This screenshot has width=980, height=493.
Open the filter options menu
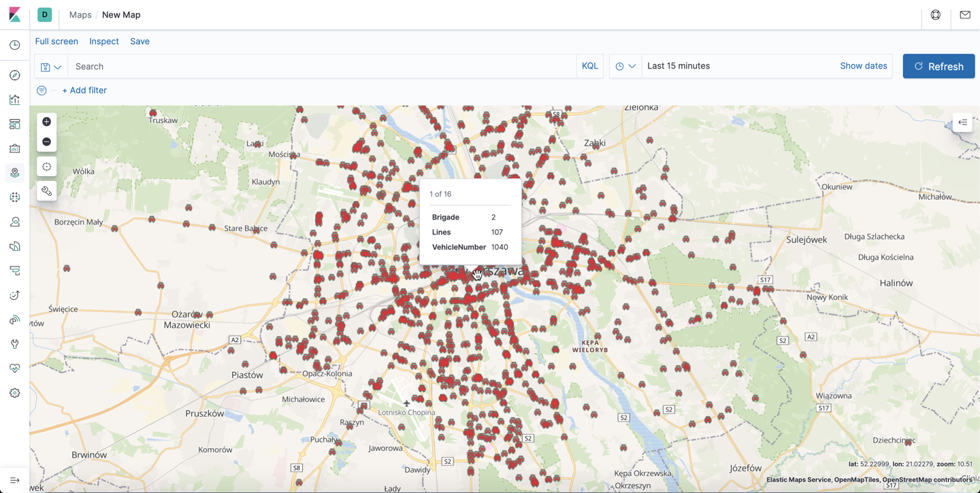pos(42,90)
